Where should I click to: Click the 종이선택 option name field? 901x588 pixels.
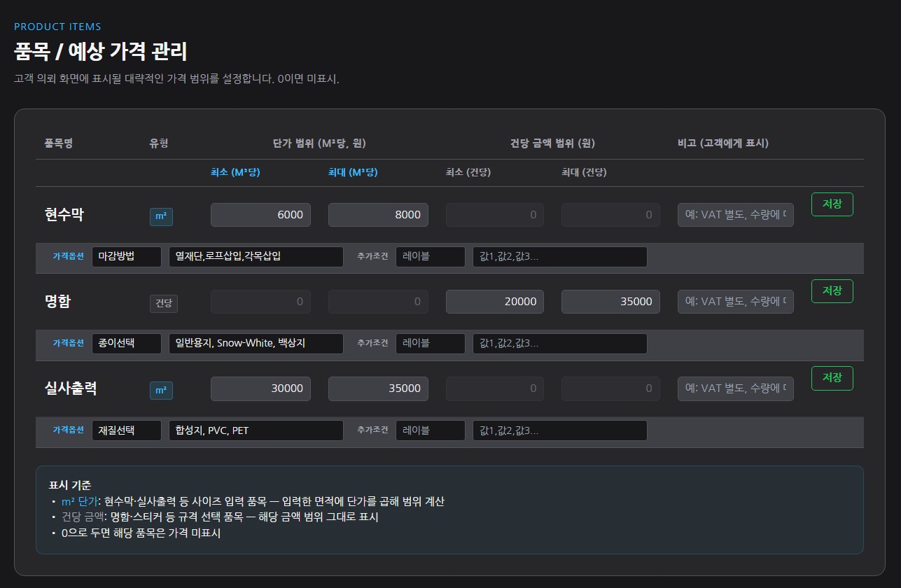[127, 344]
